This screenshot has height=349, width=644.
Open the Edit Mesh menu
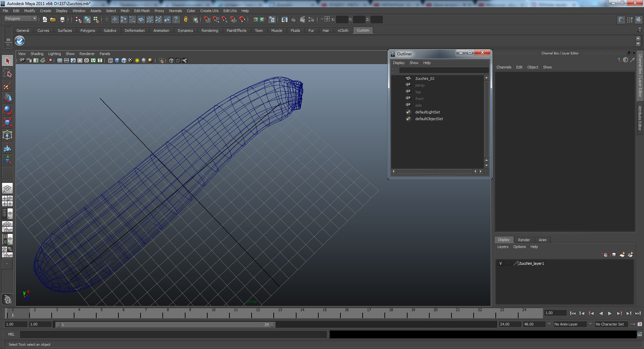(142, 11)
